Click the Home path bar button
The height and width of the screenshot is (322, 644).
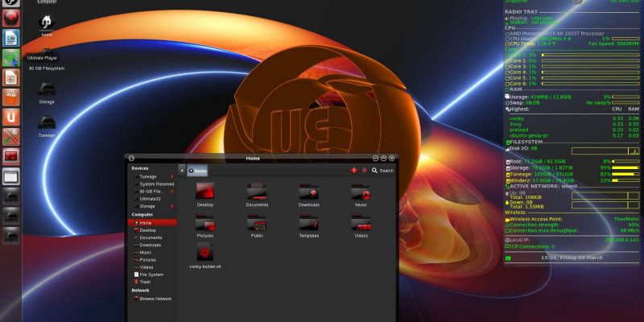click(x=197, y=171)
